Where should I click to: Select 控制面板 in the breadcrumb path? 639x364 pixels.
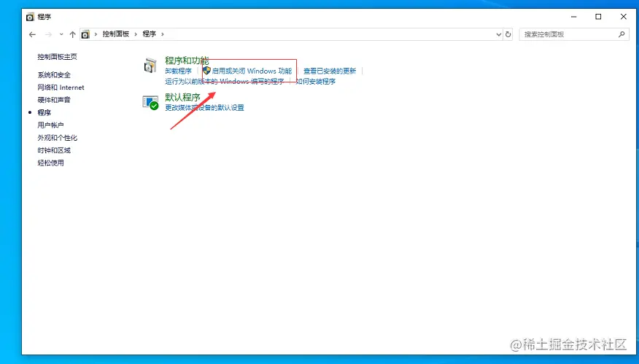(116, 34)
